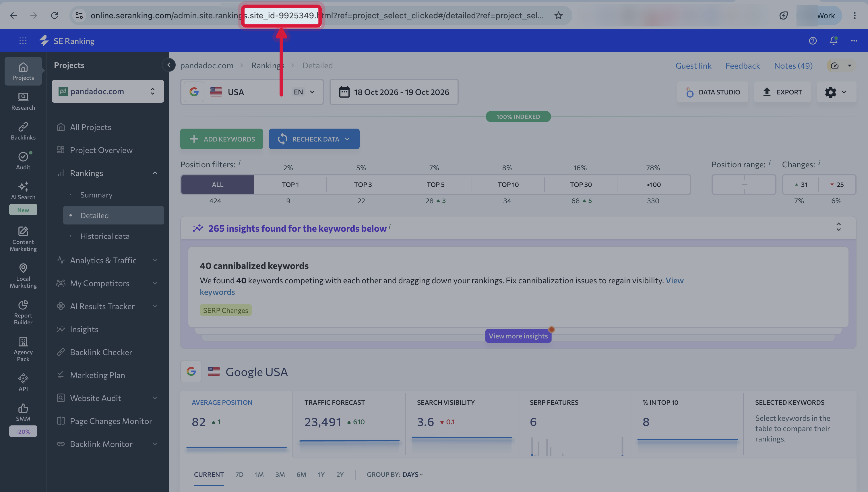Open Notes (49)
This screenshot has height=492, width=868.
tap(793, 65)
